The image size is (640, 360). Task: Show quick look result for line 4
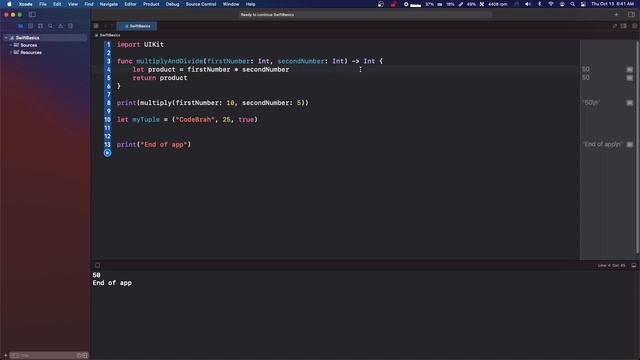(630, 69)
